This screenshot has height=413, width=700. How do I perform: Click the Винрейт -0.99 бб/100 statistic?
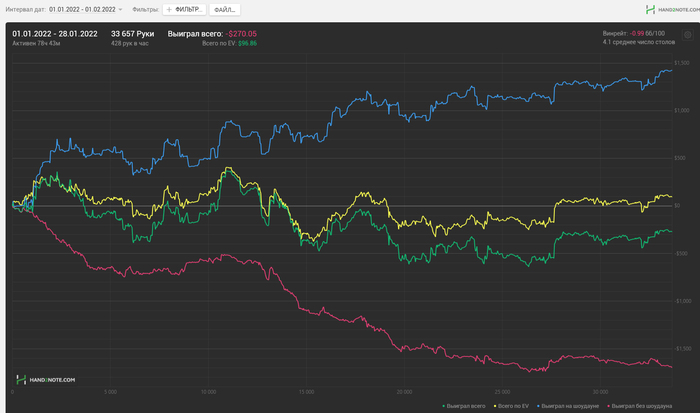(633, 33)
